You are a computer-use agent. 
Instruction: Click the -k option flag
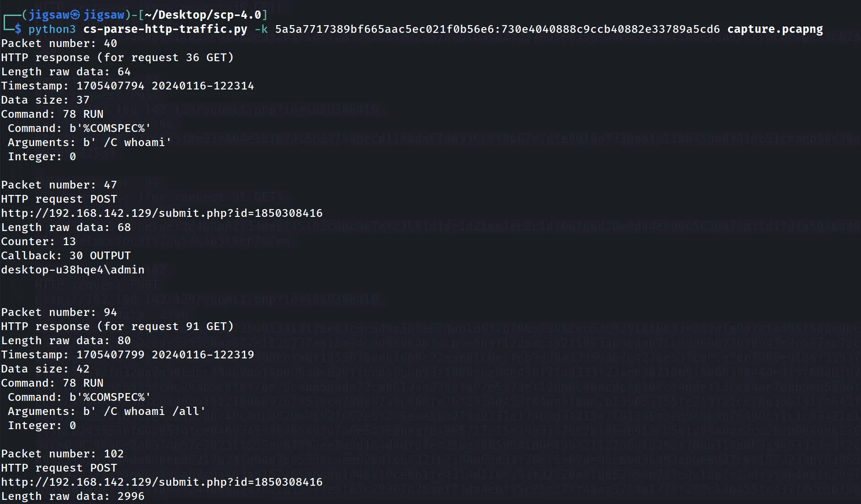[261, 29]
